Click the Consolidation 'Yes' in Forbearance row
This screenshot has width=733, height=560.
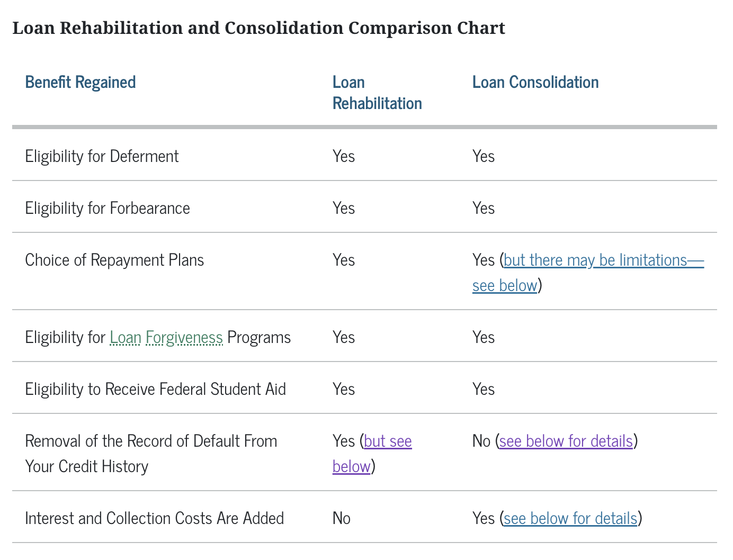[x=483, y=209]
